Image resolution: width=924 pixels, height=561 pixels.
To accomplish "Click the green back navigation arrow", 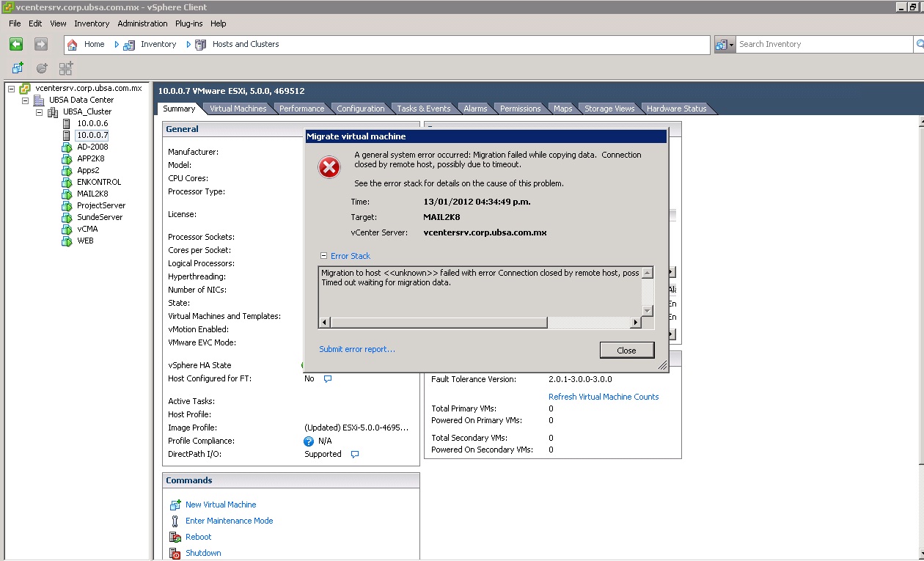I will 15,44.
